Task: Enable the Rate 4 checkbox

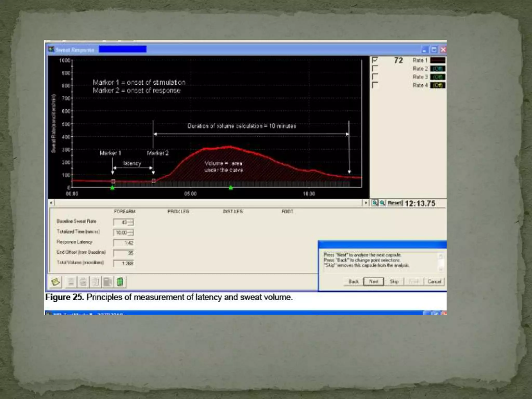Action: pyautogui.click(x=375, y=85)
